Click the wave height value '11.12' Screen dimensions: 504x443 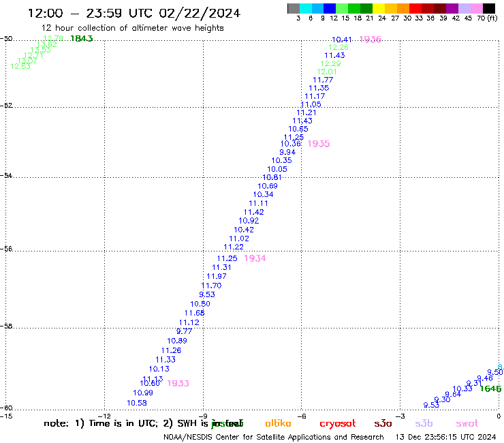pos(189,322)
